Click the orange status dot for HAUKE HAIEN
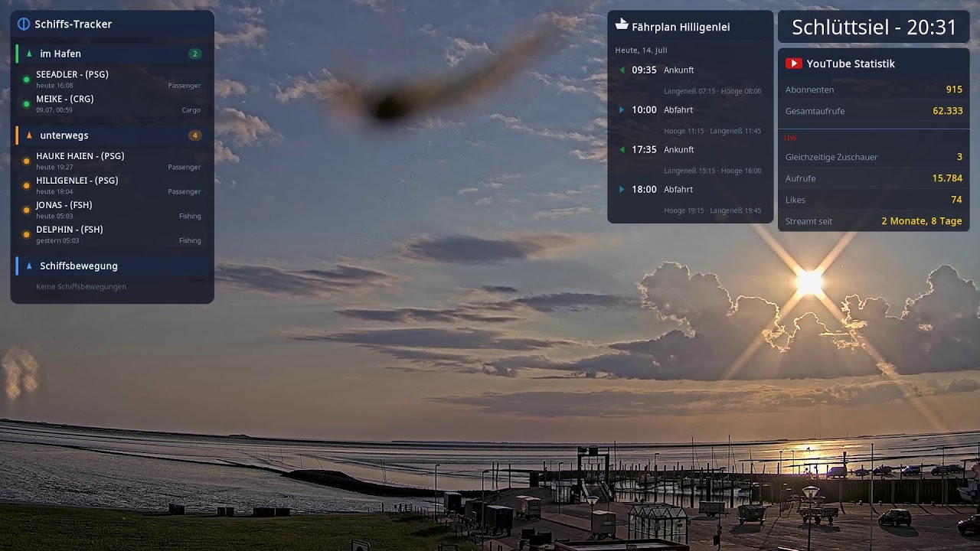The width and height of the screenshot is (980, 551). 26,161
